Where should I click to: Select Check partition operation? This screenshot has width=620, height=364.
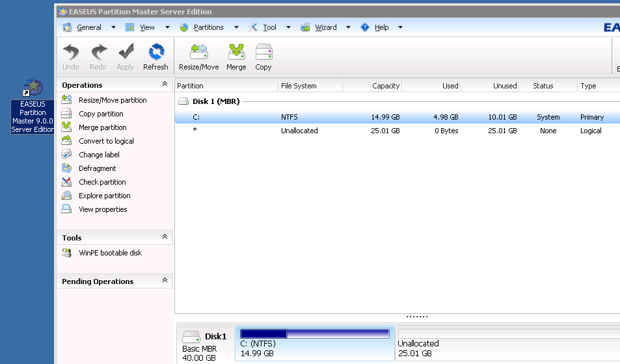102,182
